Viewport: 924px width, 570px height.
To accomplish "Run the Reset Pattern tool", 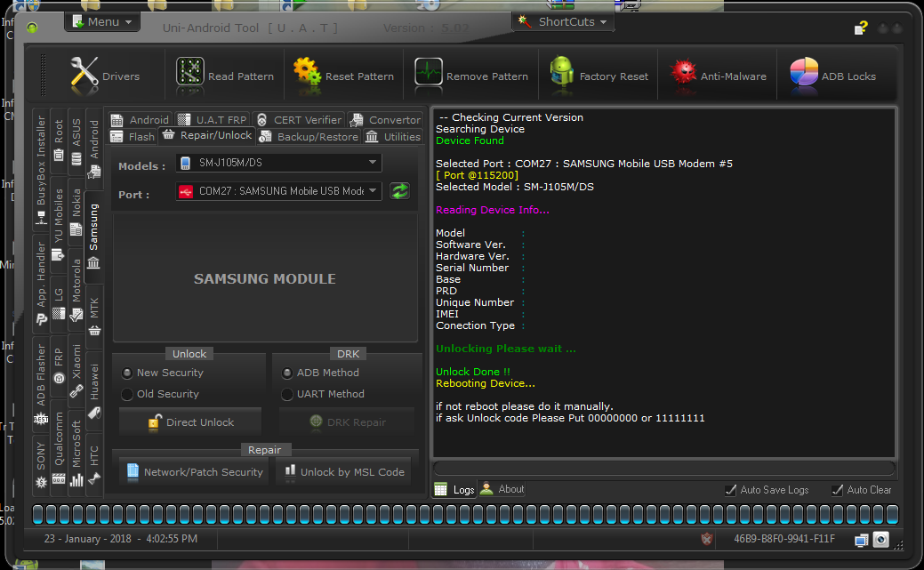I will [x=343, y=76].
